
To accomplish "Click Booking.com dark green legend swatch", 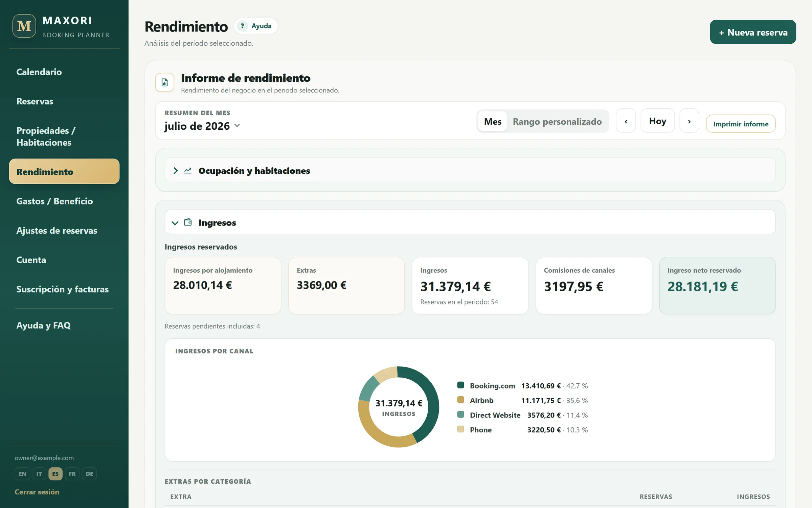I will point(460,385).
